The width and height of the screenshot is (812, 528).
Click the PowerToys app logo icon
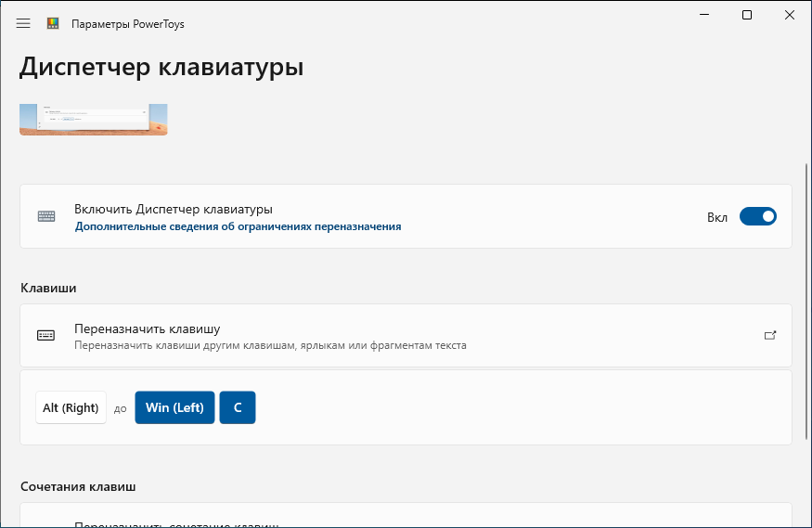53,23
